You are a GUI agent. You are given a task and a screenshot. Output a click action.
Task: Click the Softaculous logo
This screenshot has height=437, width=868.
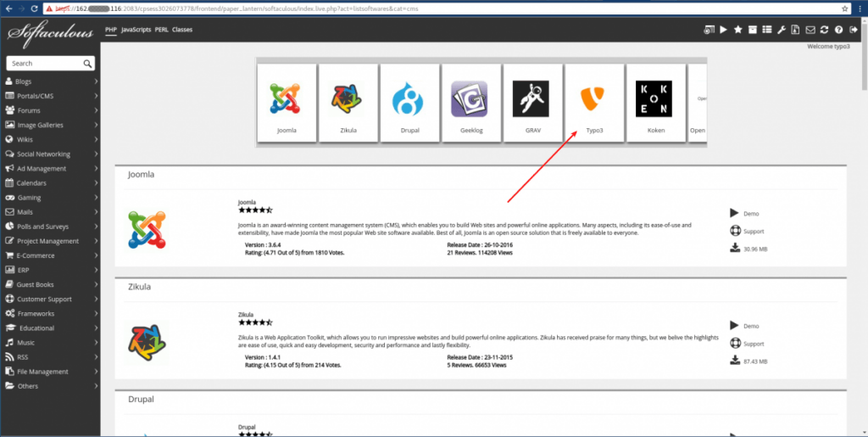pyautogui.click(x=50, y=33)
